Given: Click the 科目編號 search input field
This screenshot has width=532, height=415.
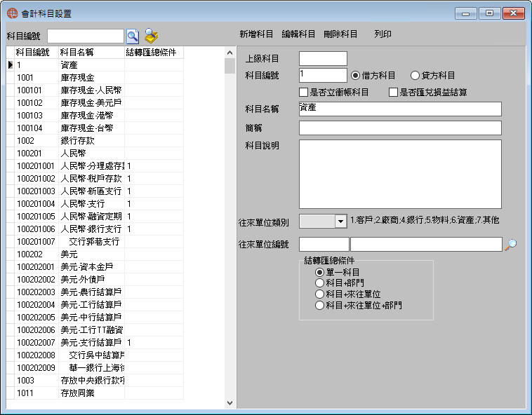Looking at the screenshot, I should [86, 36].
